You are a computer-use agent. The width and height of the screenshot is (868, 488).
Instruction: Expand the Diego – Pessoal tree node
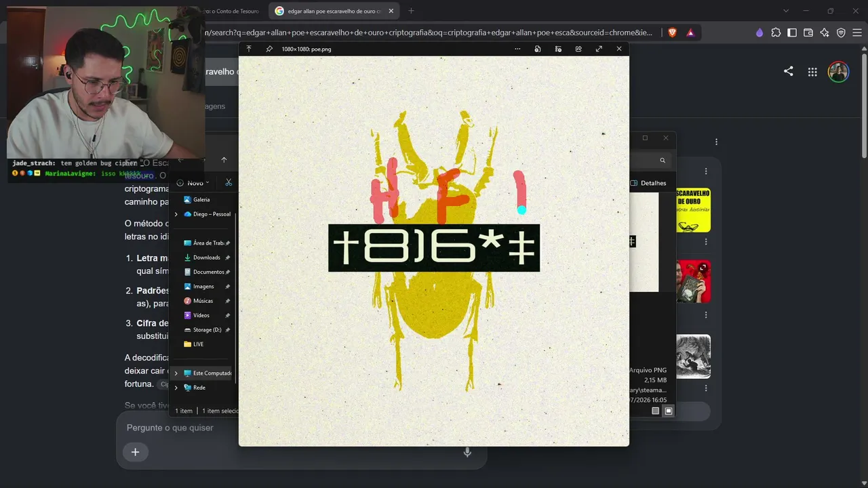tap(176, 214)
